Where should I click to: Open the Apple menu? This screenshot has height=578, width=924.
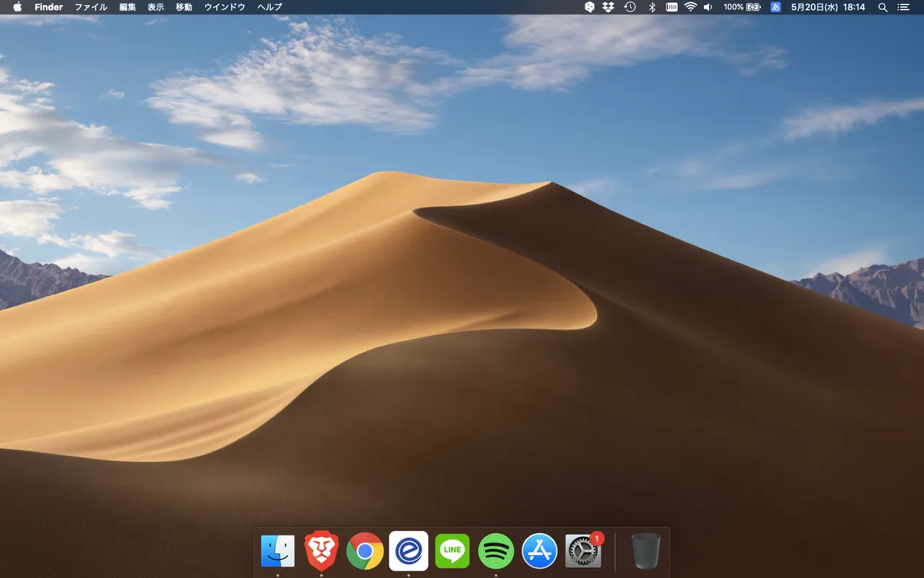click(x=17, y=7)
